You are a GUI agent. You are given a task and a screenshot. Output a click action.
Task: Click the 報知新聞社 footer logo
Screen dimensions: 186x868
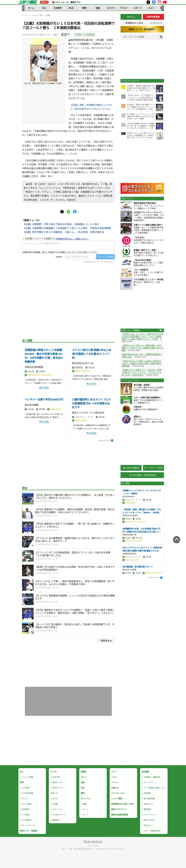tap(93, 842)
